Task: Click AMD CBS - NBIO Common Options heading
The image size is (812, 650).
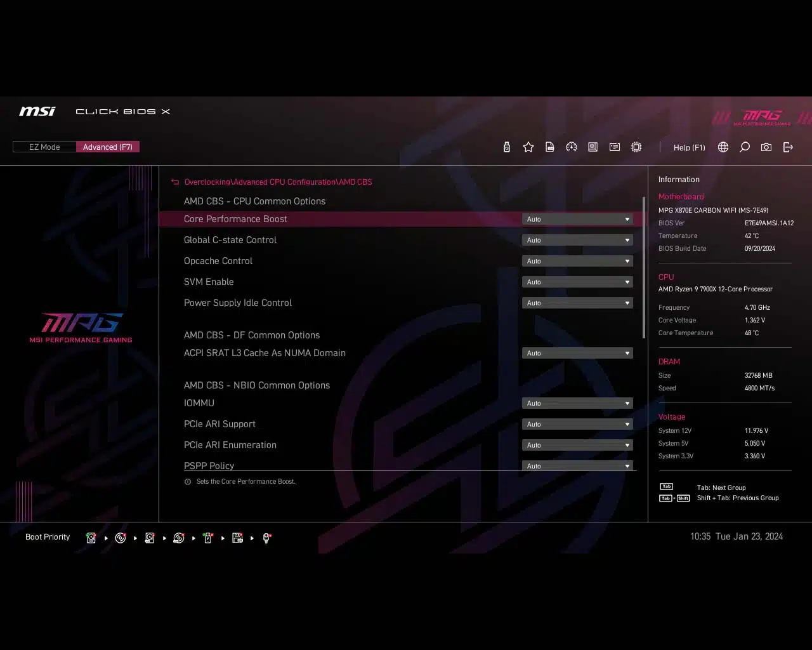Action: tap(257, 385)
